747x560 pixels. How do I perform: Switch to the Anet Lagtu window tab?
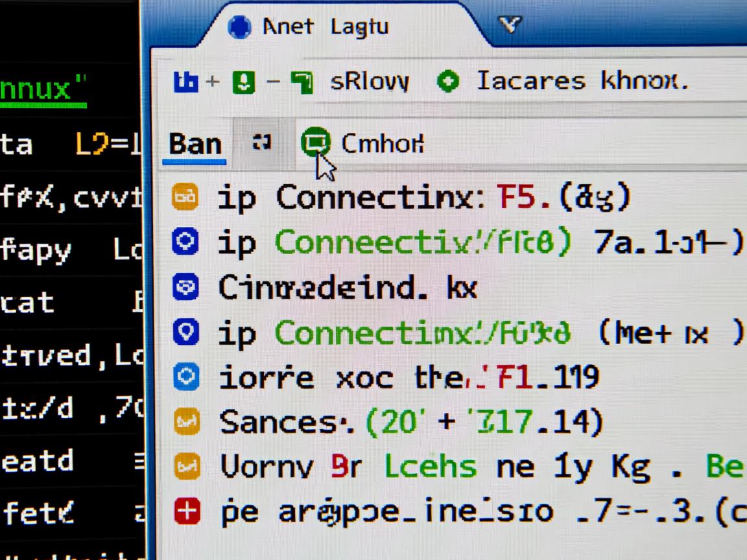click(x=325, y=27)
